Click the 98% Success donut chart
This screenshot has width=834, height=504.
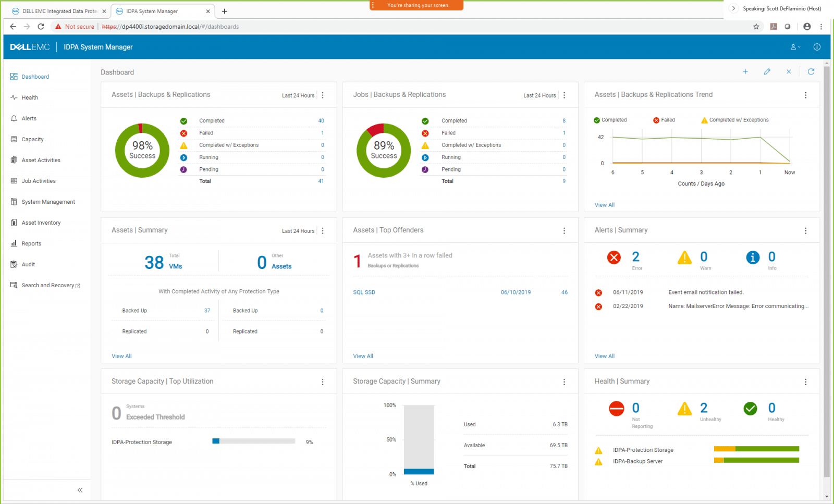coord(142,150)
